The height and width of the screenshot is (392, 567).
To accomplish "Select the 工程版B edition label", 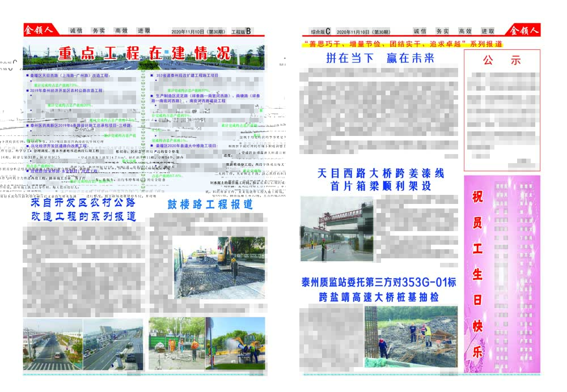I will [x=241, y=31].
